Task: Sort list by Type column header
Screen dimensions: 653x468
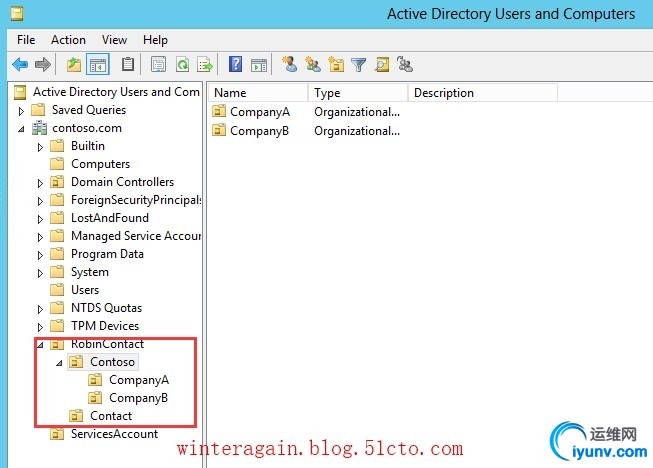Action: (358, 92)
